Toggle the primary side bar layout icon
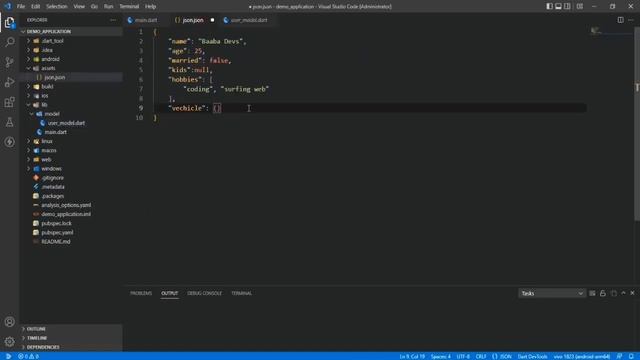Viewport: 640px width, 360px height. coord(549,6)
